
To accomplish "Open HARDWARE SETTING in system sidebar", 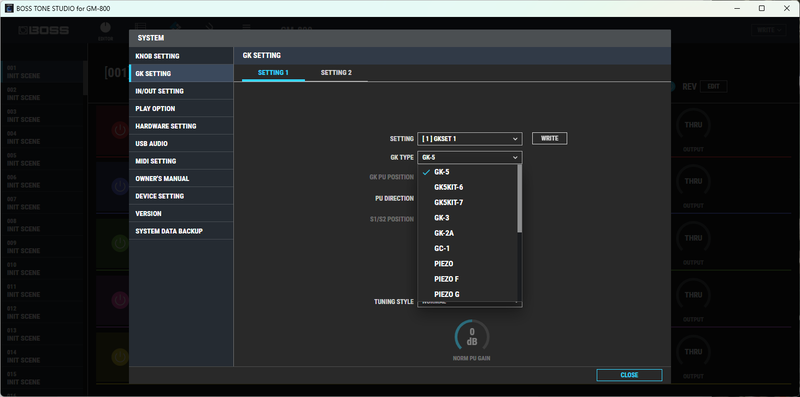I will click(x=181, y=126).
